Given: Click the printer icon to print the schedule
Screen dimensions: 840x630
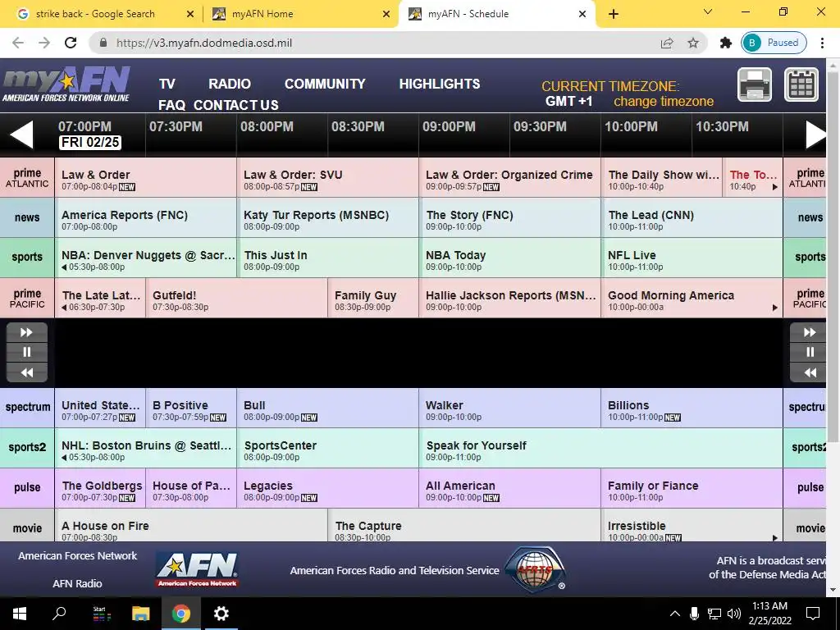Looking at the screenshot, I should (755, 84).
